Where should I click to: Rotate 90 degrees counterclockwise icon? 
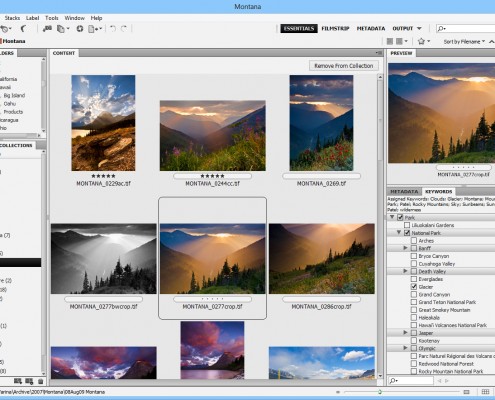113,29
